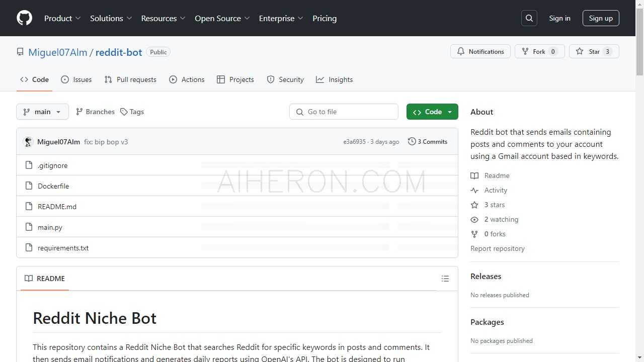Switch to the Pull requests tab
This screenshot has height=362, width=644.
point(130,79)
